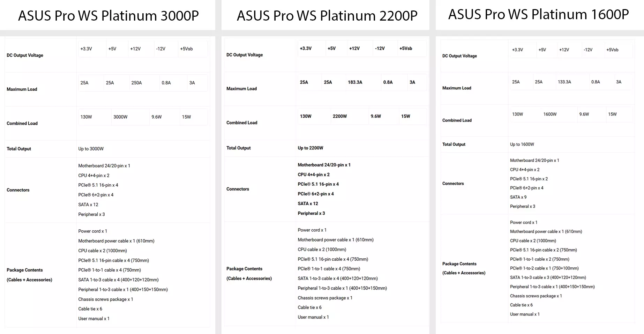Screen dimensions: 644x334
Task: Select 'SATA x 12' in the 3000P connectors
Action: (x=88, y=205)
